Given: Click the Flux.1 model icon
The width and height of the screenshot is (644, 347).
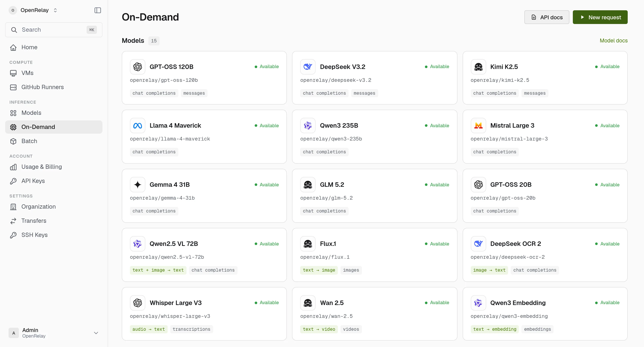Looking at the screenshot, I should coord(308,244).
